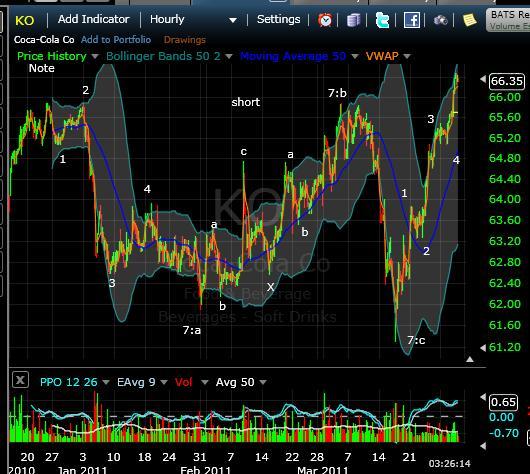Click the Price History indicator label
The image size is (530, 474).
pos(52,56)
